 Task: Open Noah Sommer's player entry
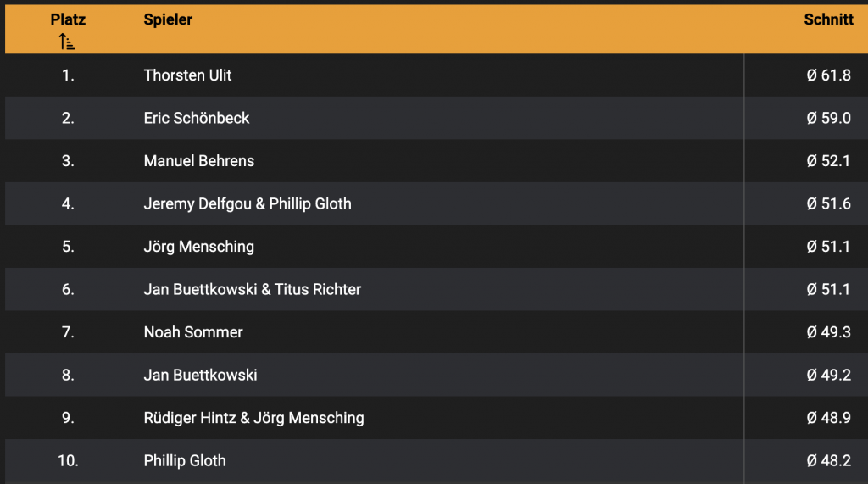tap(193, 332)
